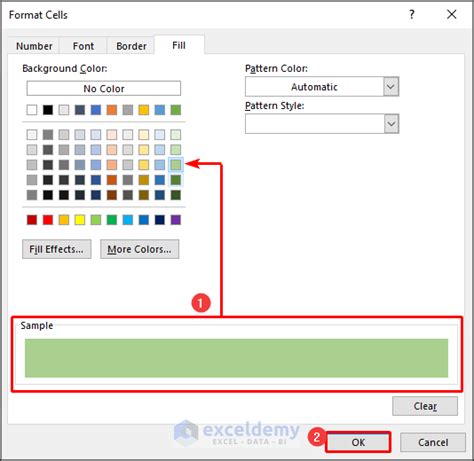Pick darkest green swatch in bottom shade row
The width and height of the screenshot is (474, 461).
[176, 195]
